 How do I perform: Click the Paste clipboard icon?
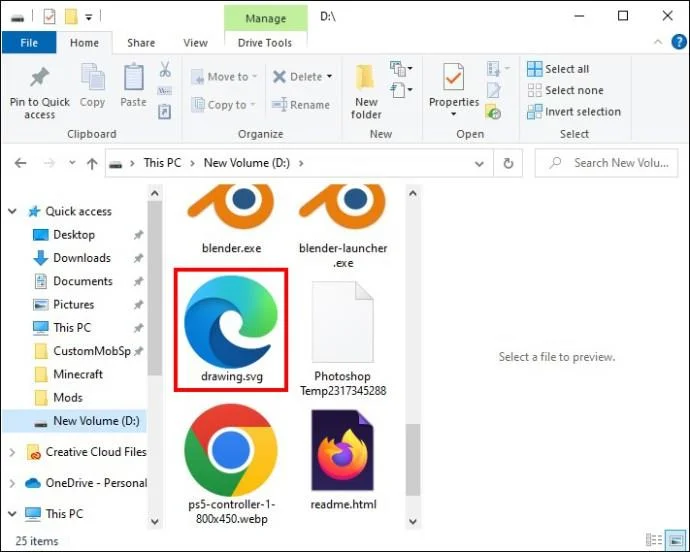133,77
